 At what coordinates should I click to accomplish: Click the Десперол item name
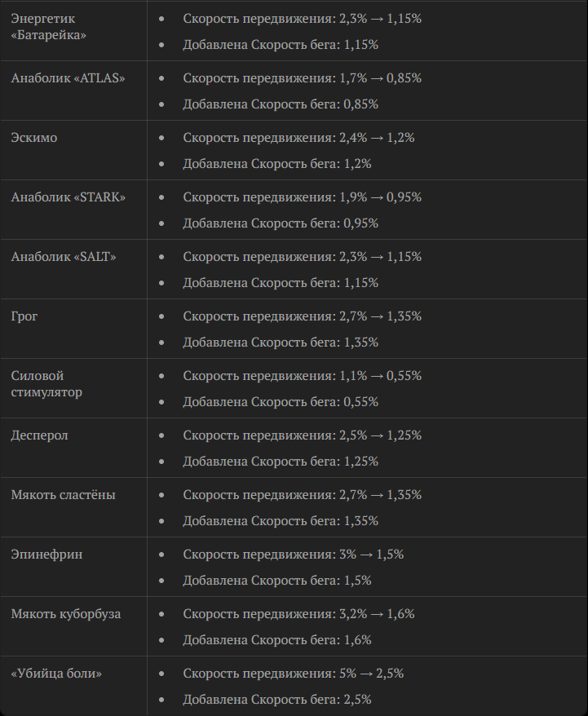click(40, 435)
